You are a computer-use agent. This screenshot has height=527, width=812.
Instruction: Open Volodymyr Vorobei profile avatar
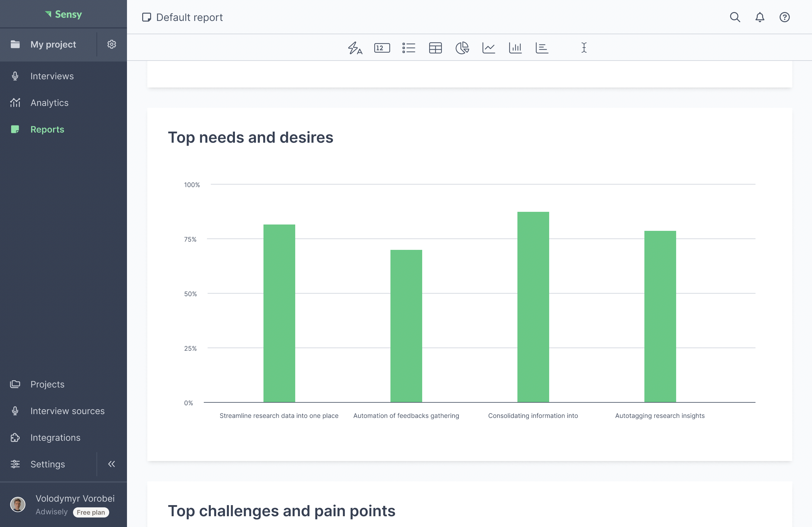pos(18,504)
